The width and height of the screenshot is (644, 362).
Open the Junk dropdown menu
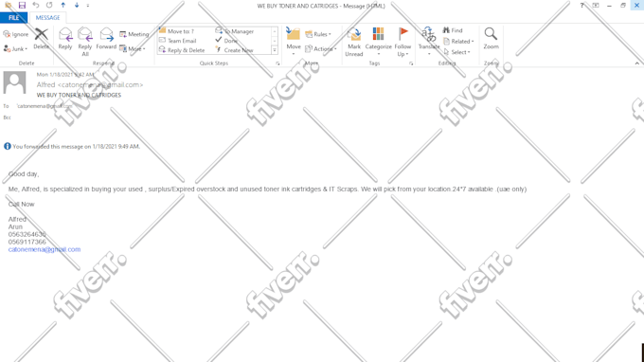click(x=15, y=49)
